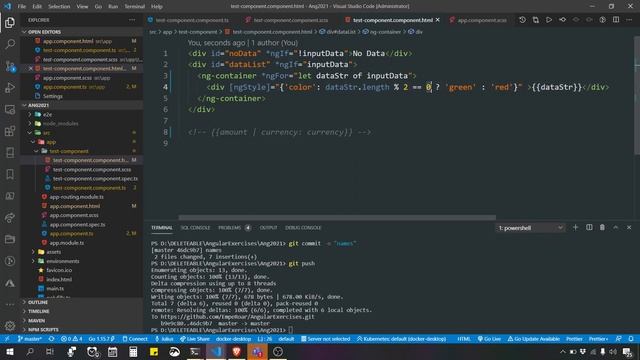Viewport: 640px width, 360px height.
Task: Switch to app.component.scss editor tab
Action: 482,20
